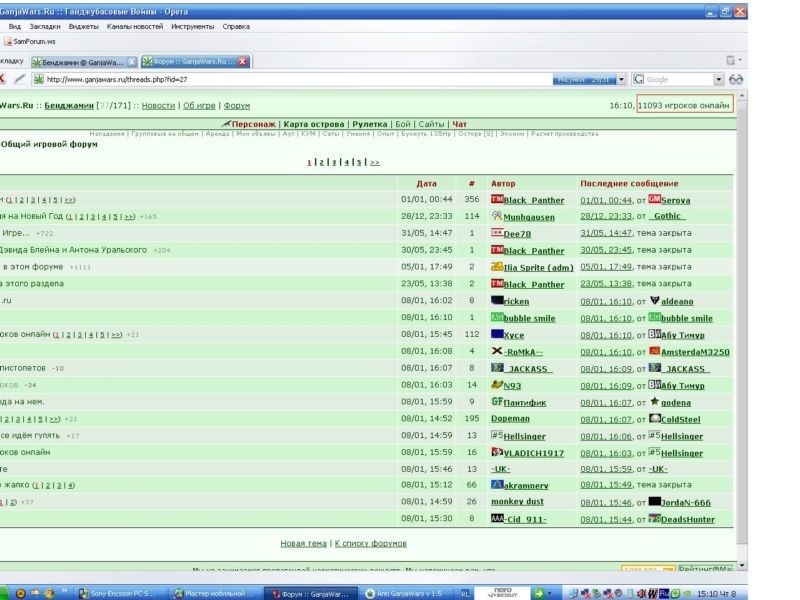
Task: Close the Форум GanjaWars.Ru tab
Action: tap(243, 61)
